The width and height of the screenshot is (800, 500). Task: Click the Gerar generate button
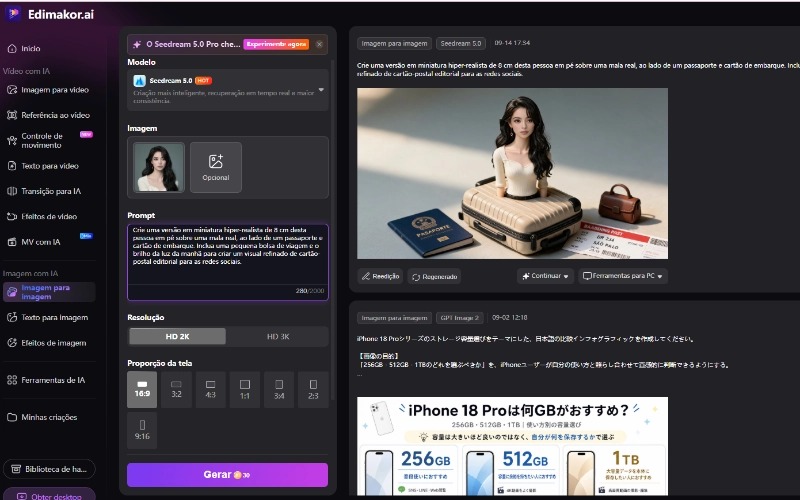click(x=228, y=475)
